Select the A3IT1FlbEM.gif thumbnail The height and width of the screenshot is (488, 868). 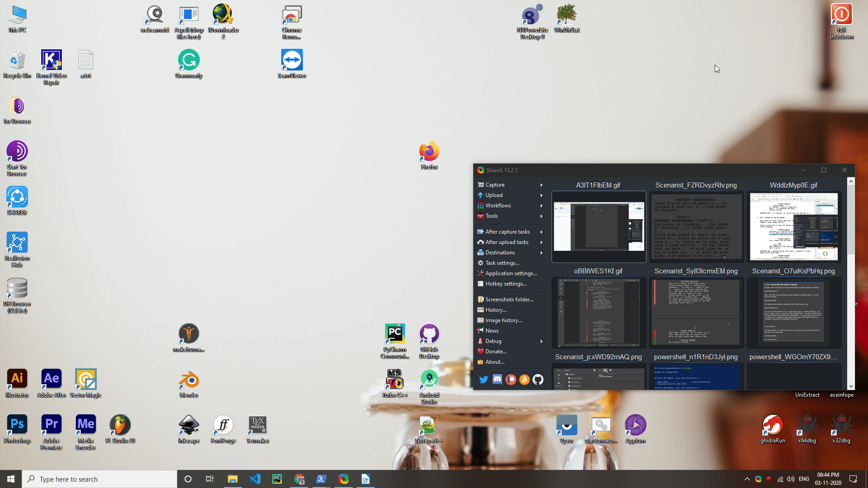point(599,226)
